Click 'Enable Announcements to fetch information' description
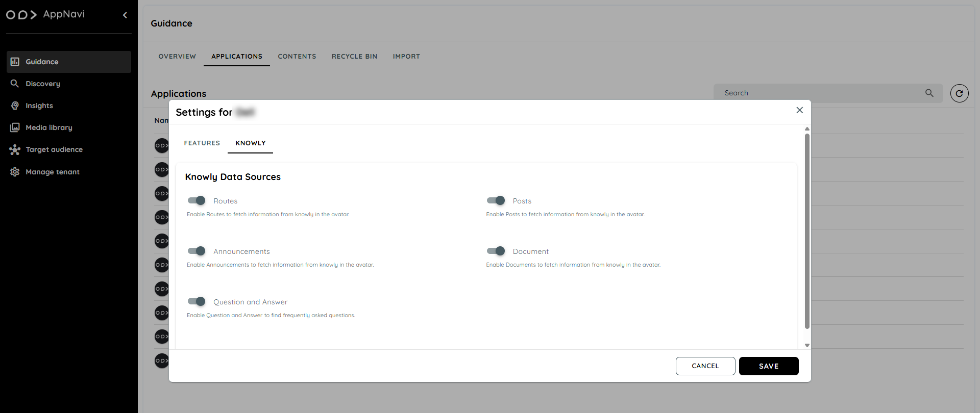Screen dimensions: 980x413 pyautogui.click(x=280, y=265)
